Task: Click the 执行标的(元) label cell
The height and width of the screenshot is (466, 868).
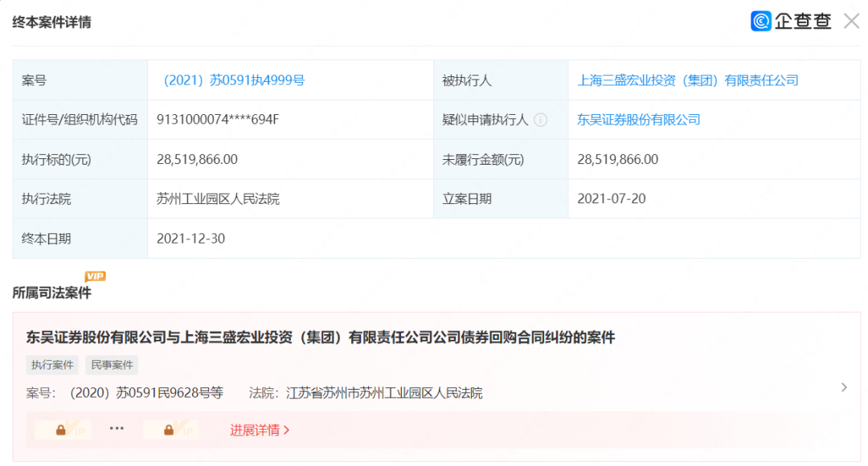Action: 80,159
